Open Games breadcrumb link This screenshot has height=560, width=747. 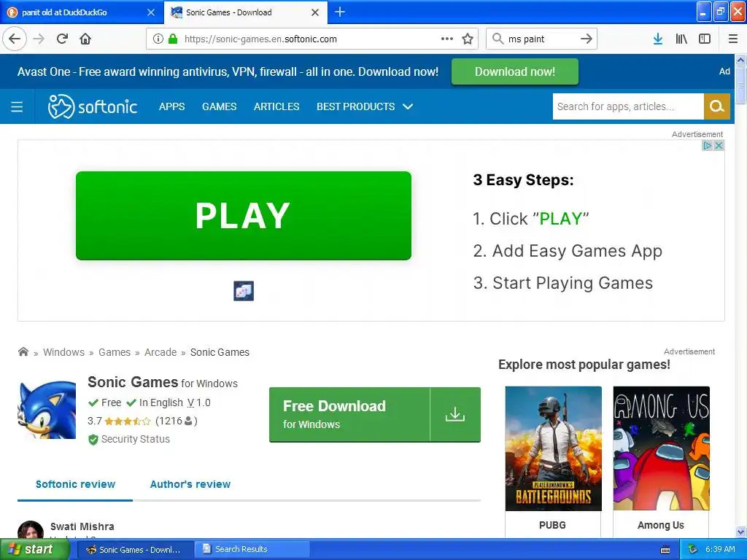[115, 352]
